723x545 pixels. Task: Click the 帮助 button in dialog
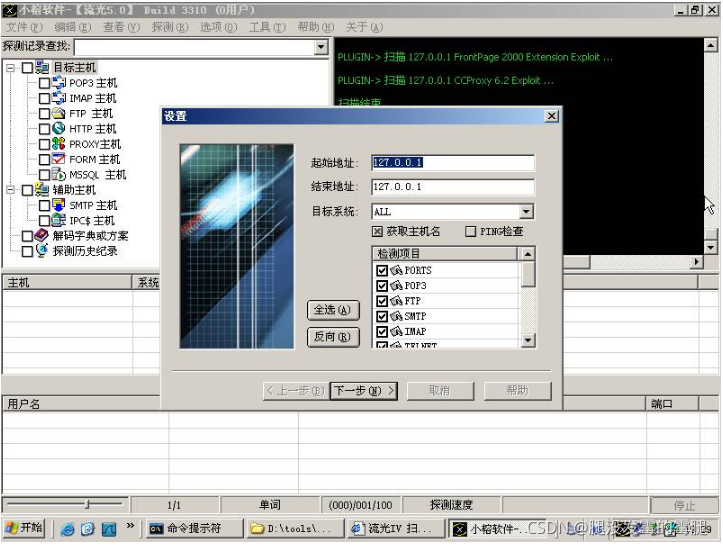tap(517, 391)
